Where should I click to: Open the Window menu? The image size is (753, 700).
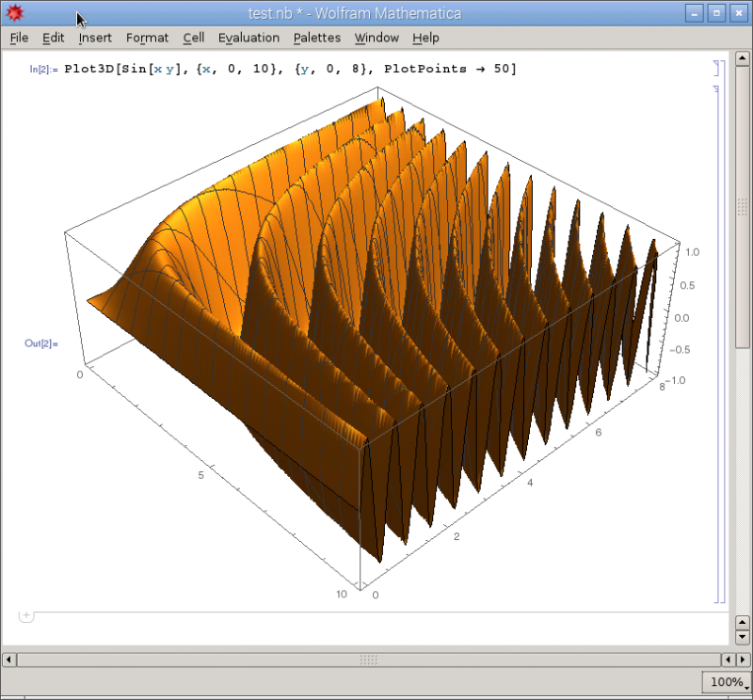coord(376,38)
